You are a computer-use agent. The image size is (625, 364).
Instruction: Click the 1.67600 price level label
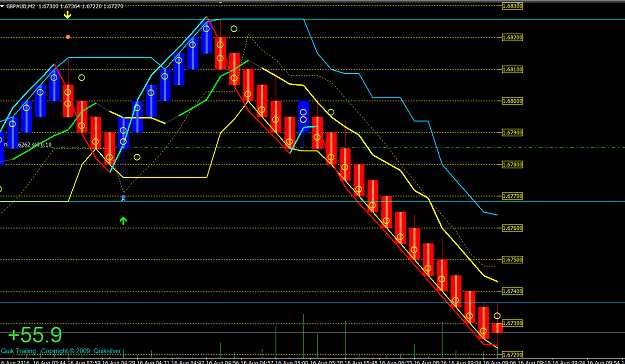coord(512,228)
